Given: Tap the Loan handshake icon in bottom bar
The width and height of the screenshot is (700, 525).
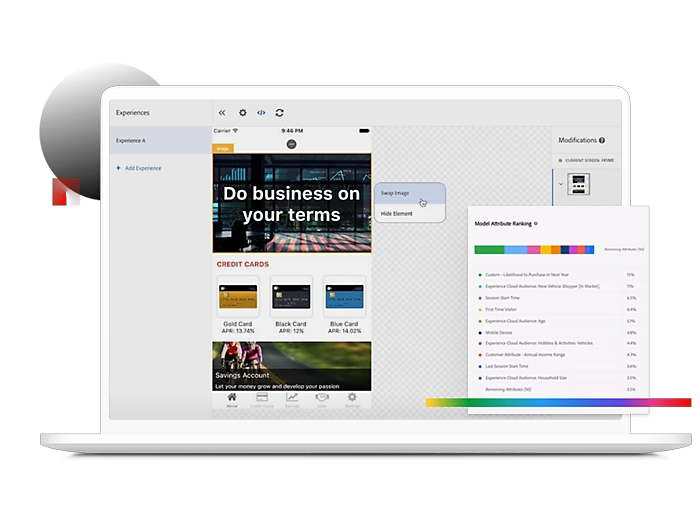Looking at the screenshot, I should (322, 399).
